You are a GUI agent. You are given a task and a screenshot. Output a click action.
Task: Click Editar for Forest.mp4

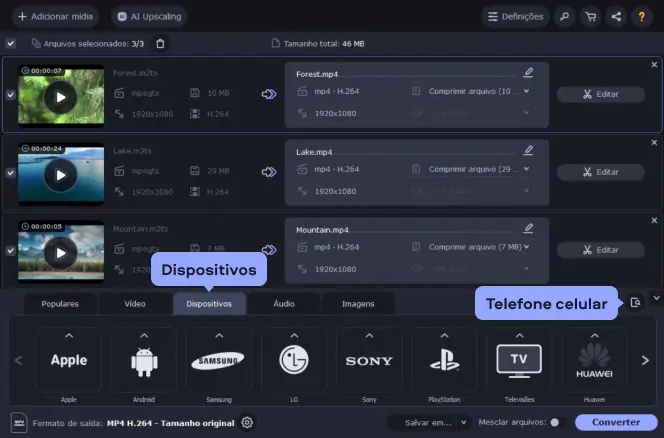coord(600,94)
